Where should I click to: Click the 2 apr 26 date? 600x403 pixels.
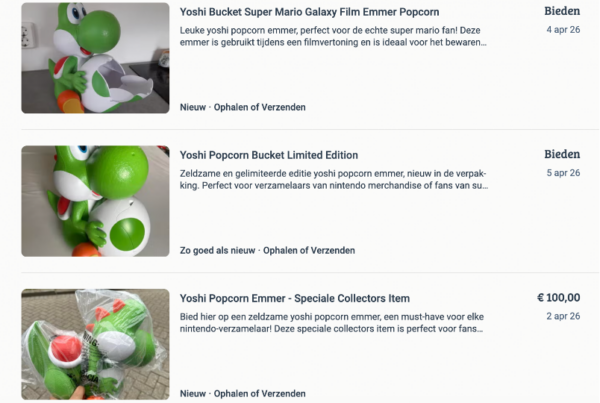coord(563,316)
